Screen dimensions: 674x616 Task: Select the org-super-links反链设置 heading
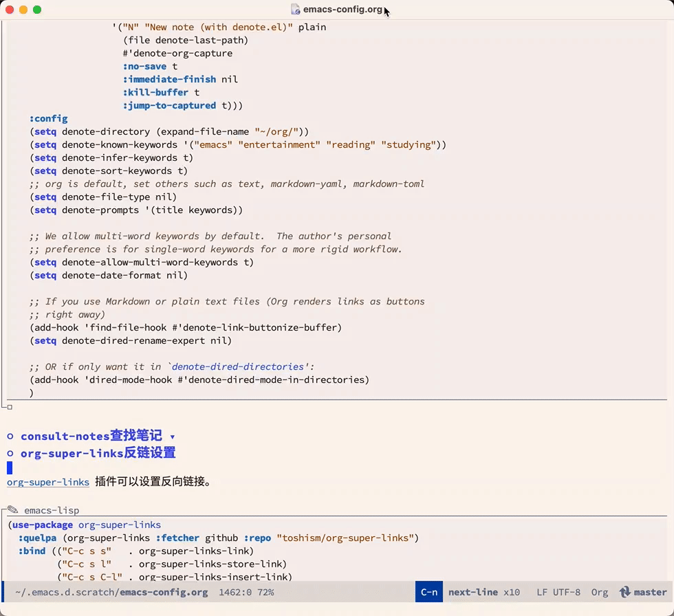tap(98, 453)
